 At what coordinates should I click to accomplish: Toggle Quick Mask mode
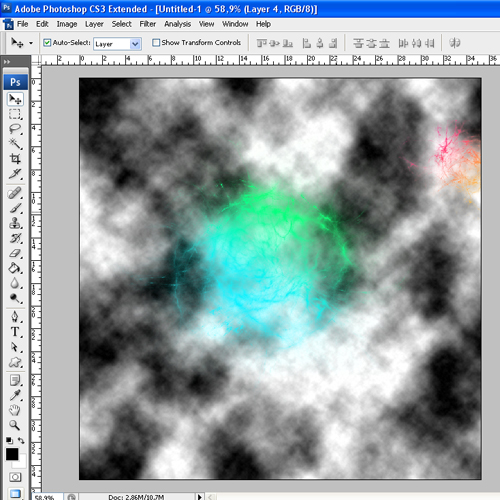(15, 477)
